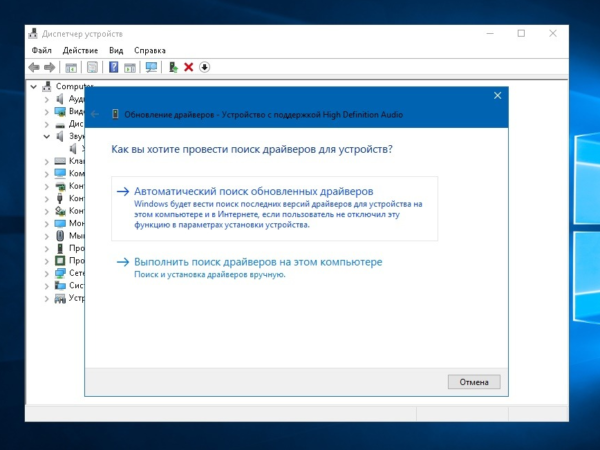Image resolution: width=600 pixels, height=450 pixels.
Task: Open the Файл menu
Action: pyautogui.click(x=41, y=49)
